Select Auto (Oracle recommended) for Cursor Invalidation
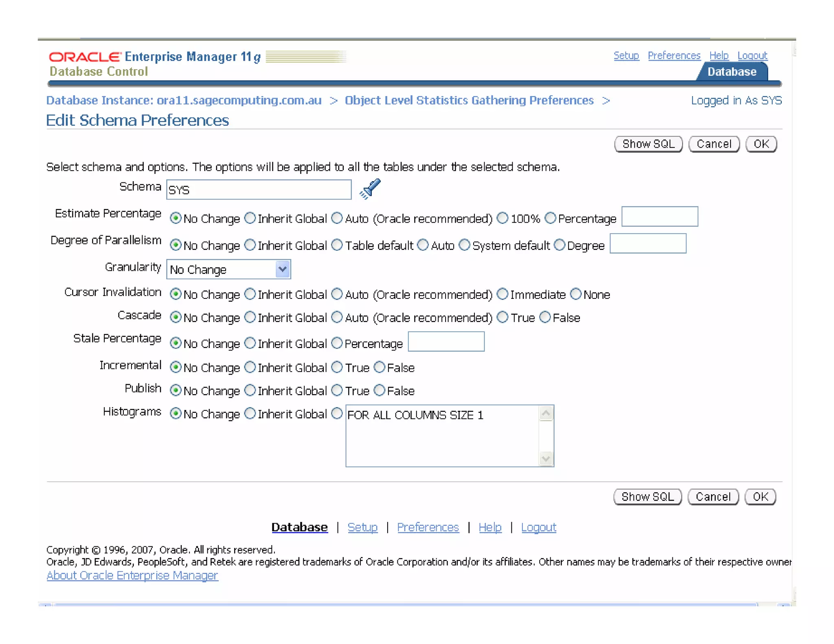 click(337, 294)
